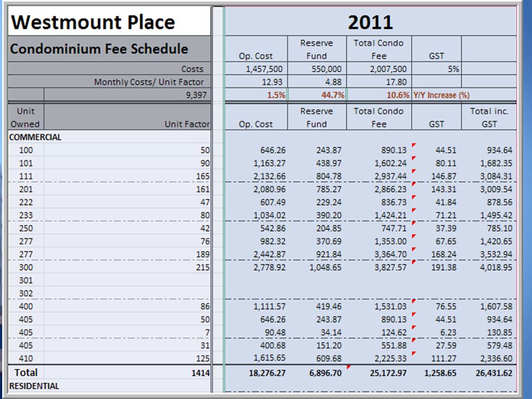This screenshot has height=399, width=532.
Task: Click Total inc. GST "1,682.35"
Action: click(496, 163)
